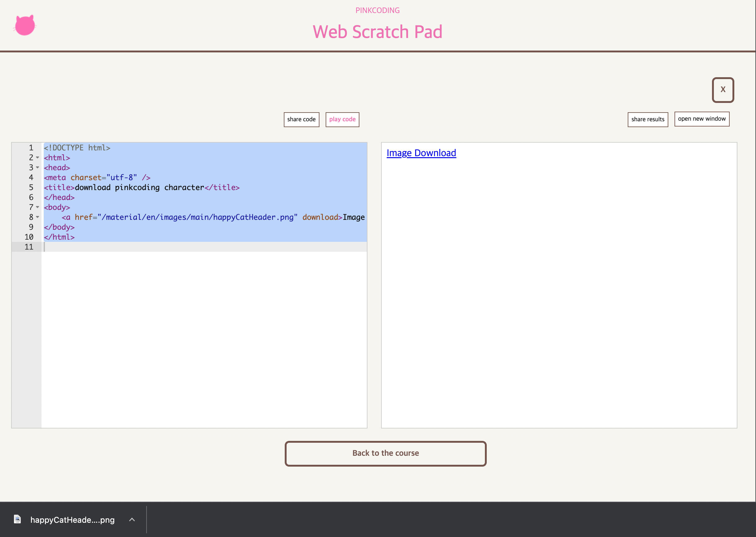This screenshot has height=537, width=756.
Task: Click line number 5 in gutter
Action: [x=31, y=188]
